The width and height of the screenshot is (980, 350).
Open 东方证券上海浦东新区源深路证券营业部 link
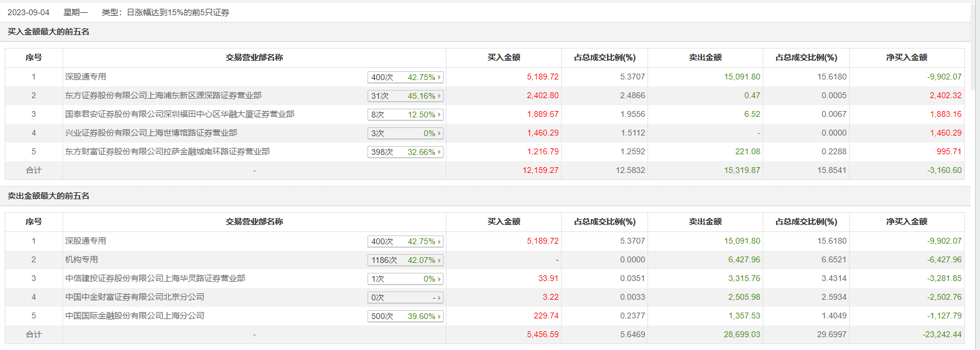click(x=163, y=95)
